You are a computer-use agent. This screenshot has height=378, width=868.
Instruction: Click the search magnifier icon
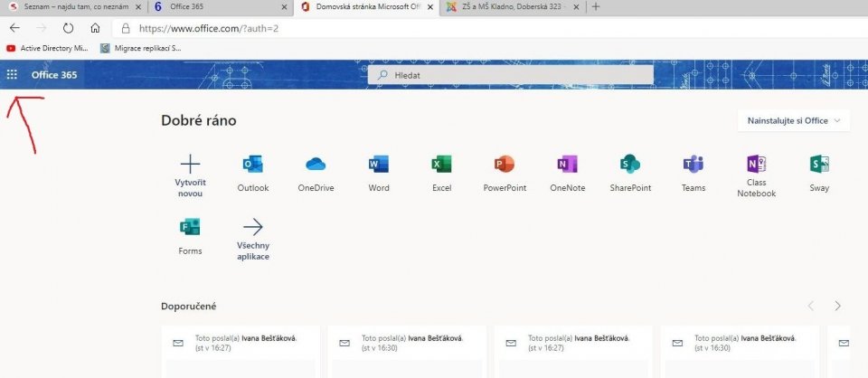(382, 75)
